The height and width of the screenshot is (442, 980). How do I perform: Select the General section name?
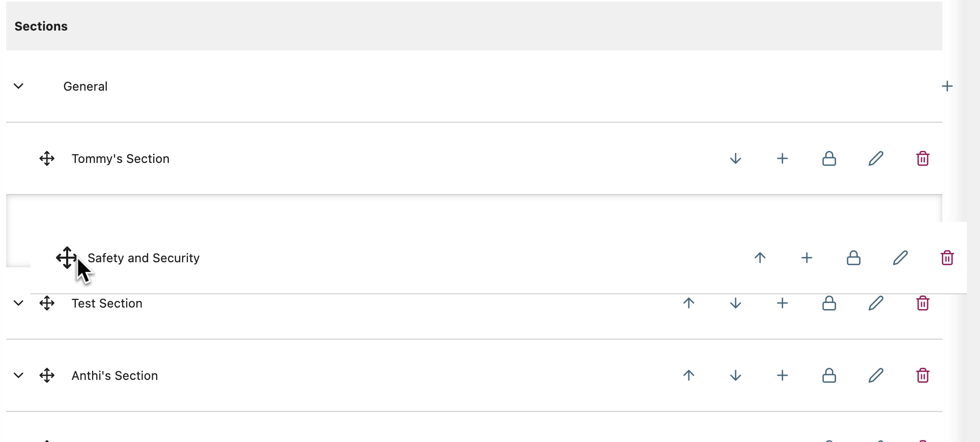coord(85,87)
